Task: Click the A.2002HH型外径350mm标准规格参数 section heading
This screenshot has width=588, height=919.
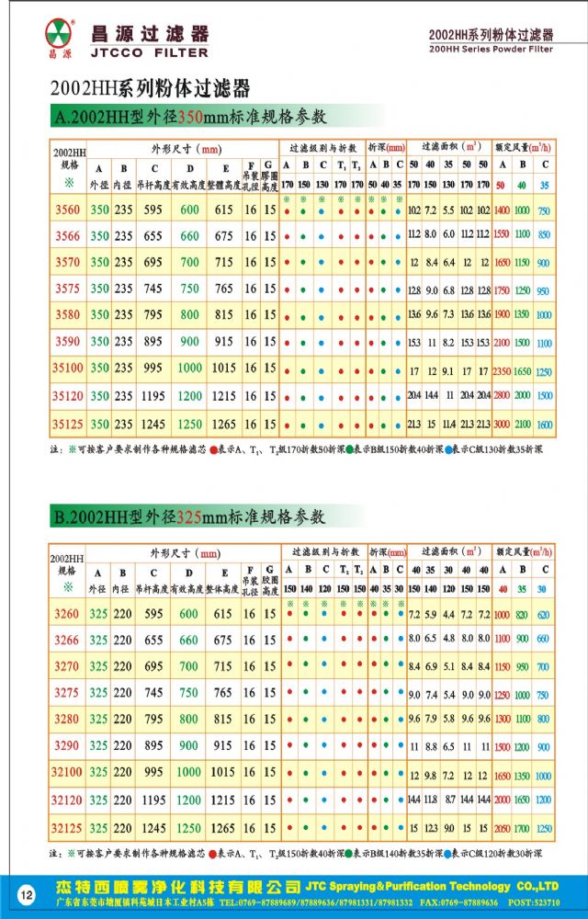Action: pos(191,117)
